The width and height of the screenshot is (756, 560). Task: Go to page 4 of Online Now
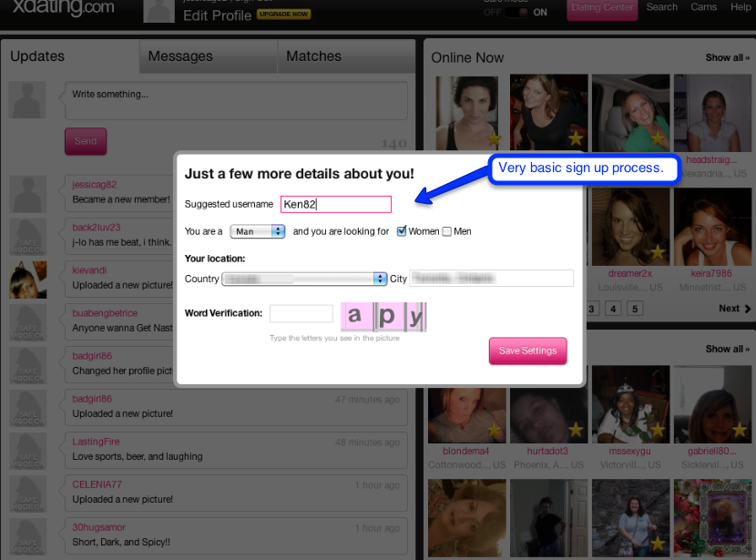613,309
